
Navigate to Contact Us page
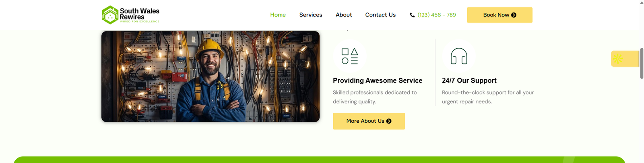pos(380,15)
